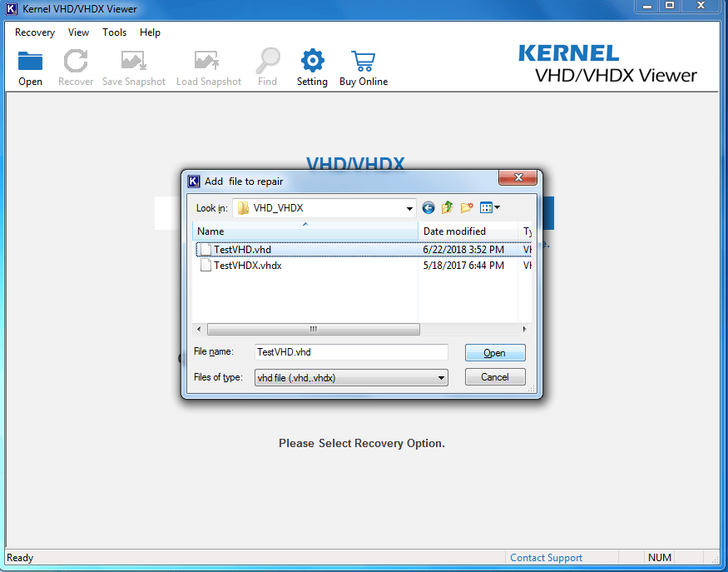728x572 pixels.
Task: Select the TestVHD.vhd file name
Action: [242, 250]
